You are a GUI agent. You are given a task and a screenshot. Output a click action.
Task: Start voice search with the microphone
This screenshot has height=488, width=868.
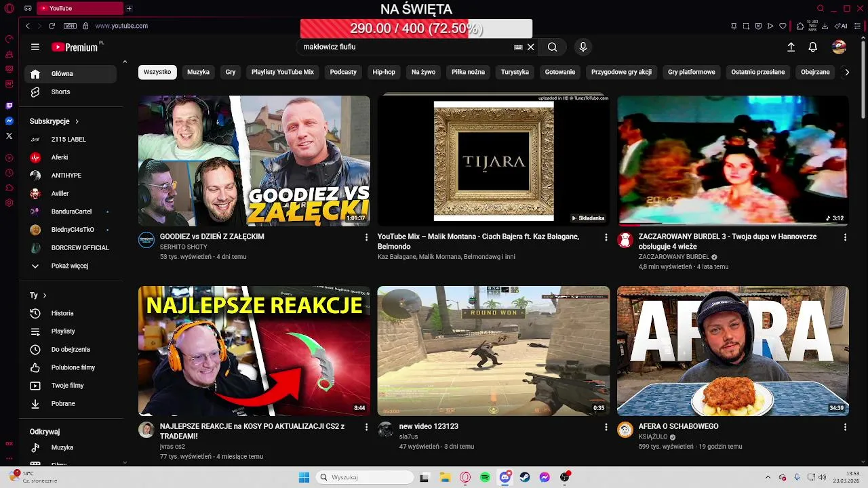pos(583,47)
